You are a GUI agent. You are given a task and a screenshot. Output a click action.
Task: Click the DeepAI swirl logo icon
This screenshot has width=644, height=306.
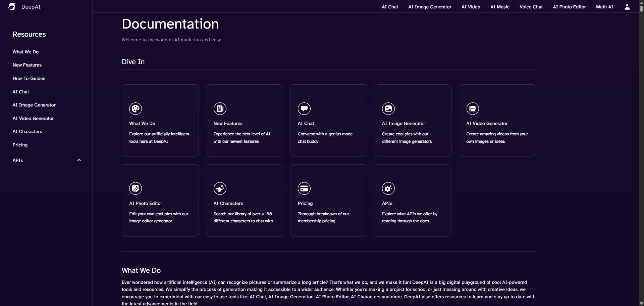point(12,7)
